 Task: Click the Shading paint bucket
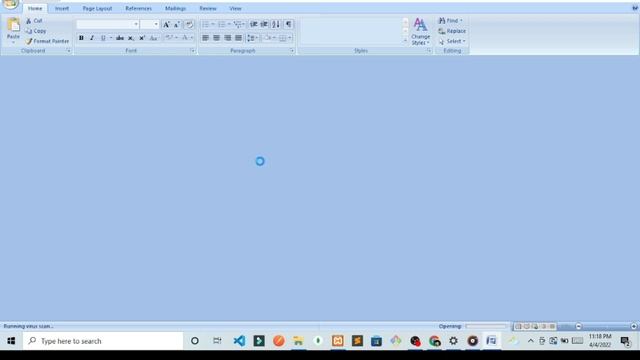[268, 38]
